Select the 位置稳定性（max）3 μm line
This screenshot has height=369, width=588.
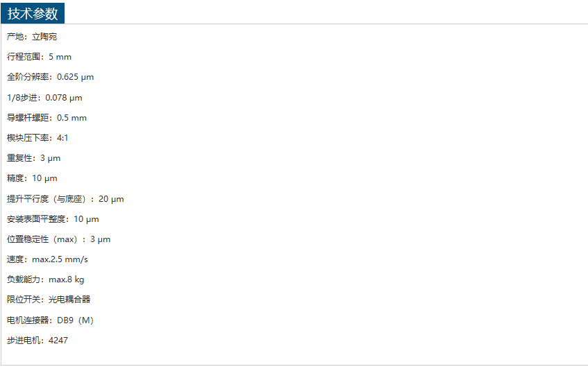coord(58,239)
